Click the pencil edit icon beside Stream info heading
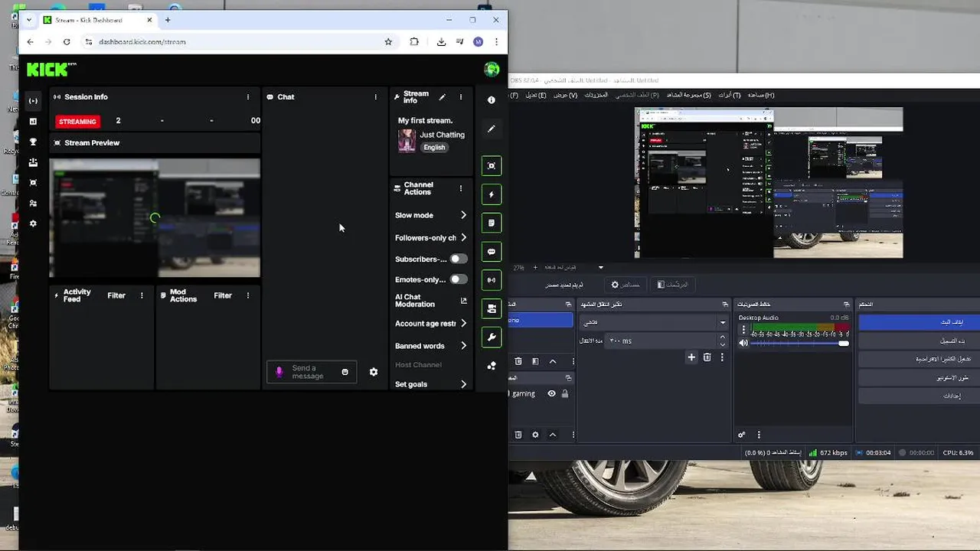This screenshot has height=551, width=980. point(442,97)
